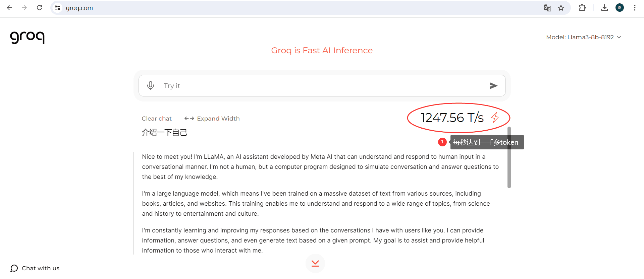
Task: Open the Google Translate page icon
Action: pyautogui.click(x=547, y=8)
